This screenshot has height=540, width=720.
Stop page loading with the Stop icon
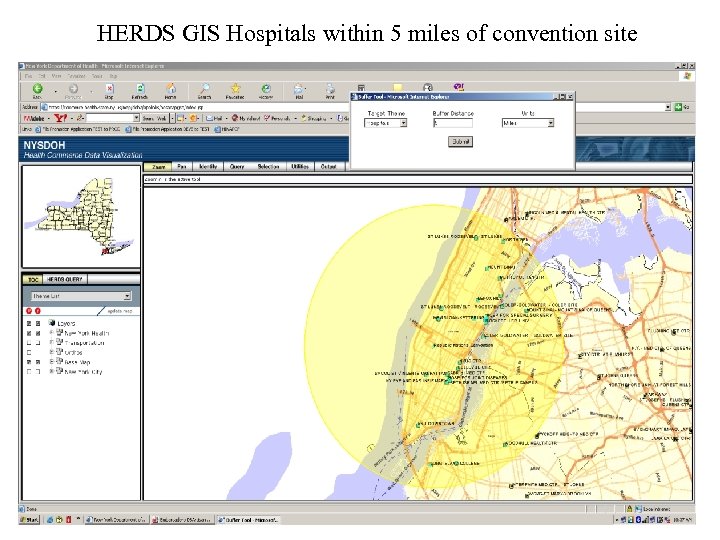[109, 89]
